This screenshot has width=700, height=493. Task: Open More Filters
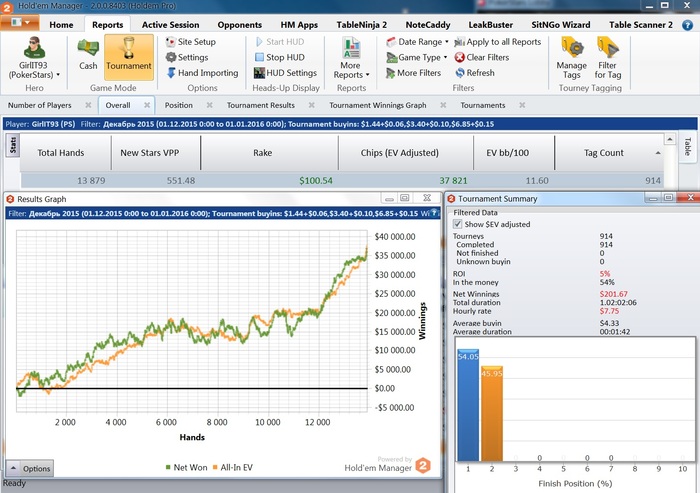[413, 73]
